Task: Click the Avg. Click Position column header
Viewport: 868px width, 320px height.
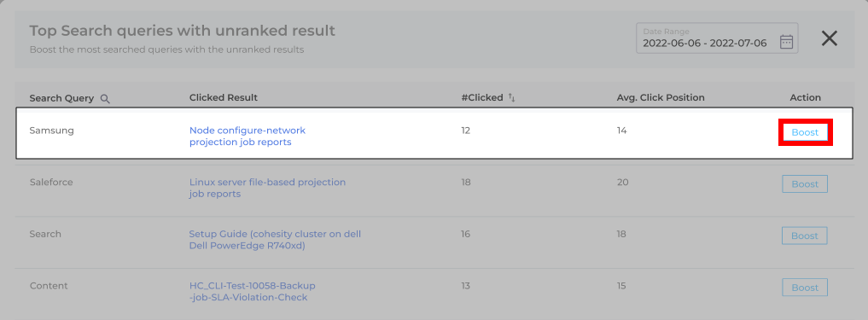Action: coord(661,97)
